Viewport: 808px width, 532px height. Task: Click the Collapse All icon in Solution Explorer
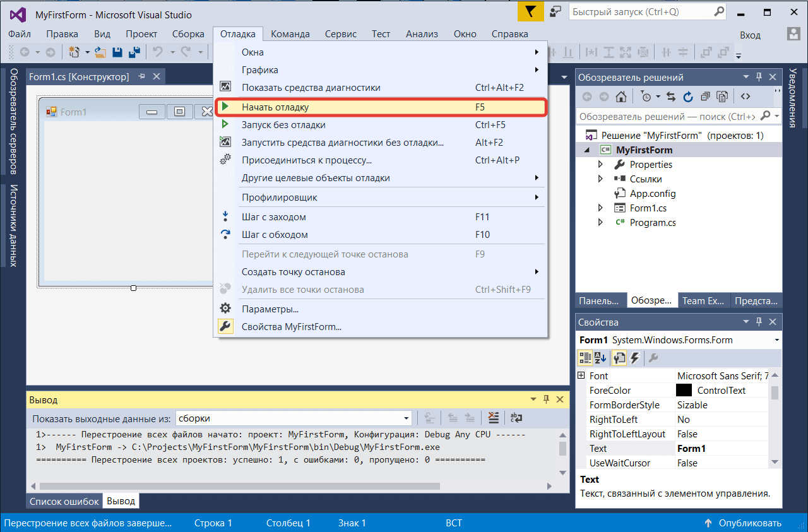pos(705,97)
